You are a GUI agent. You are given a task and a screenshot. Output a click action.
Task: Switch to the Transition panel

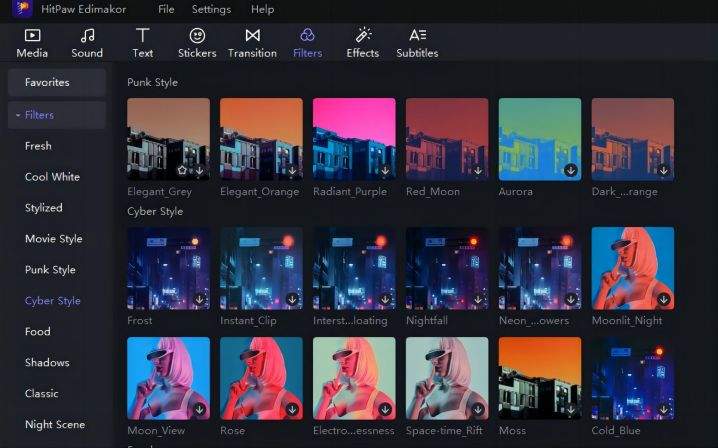click(x=252, y=42)
